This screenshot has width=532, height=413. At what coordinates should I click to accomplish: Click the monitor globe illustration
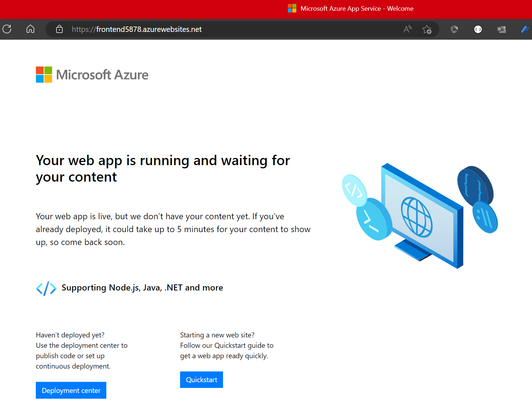[419, 216]
